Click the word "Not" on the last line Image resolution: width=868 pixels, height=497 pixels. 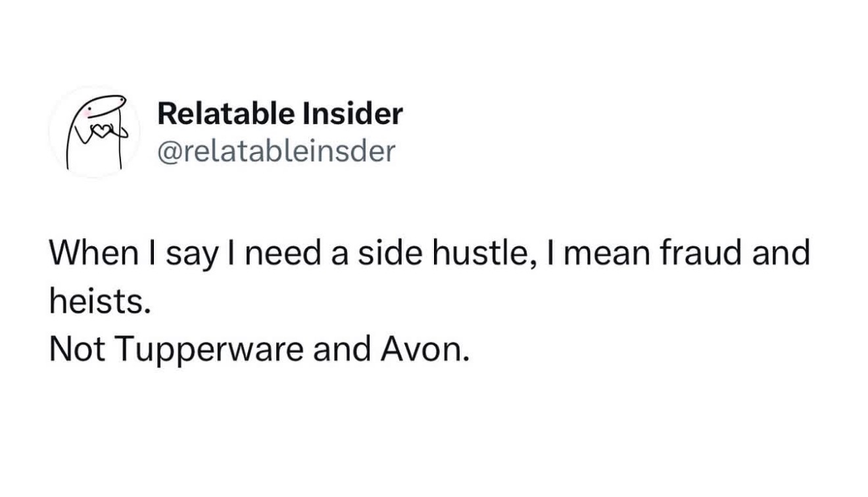click(76, 350)
